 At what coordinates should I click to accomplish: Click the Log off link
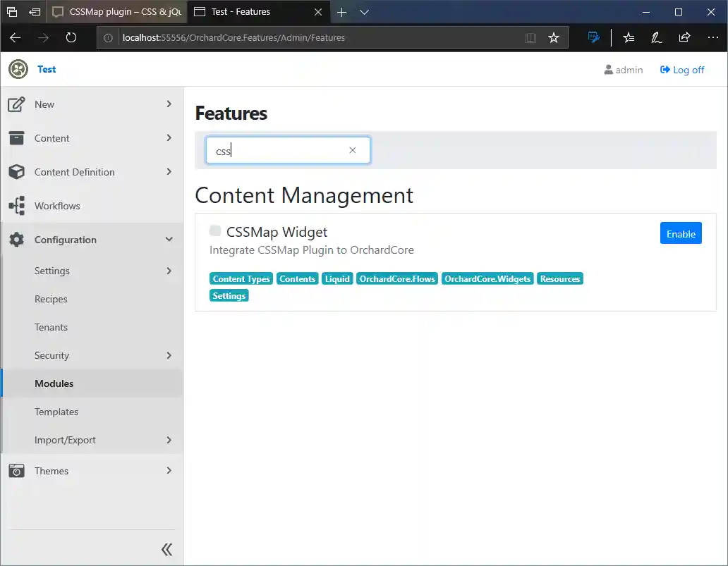[x=682, y=70]
